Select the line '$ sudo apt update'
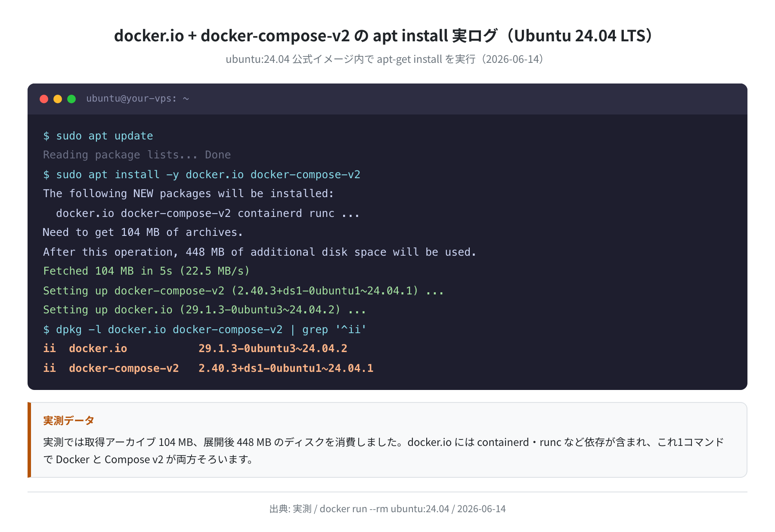 [x=98, y=136]
